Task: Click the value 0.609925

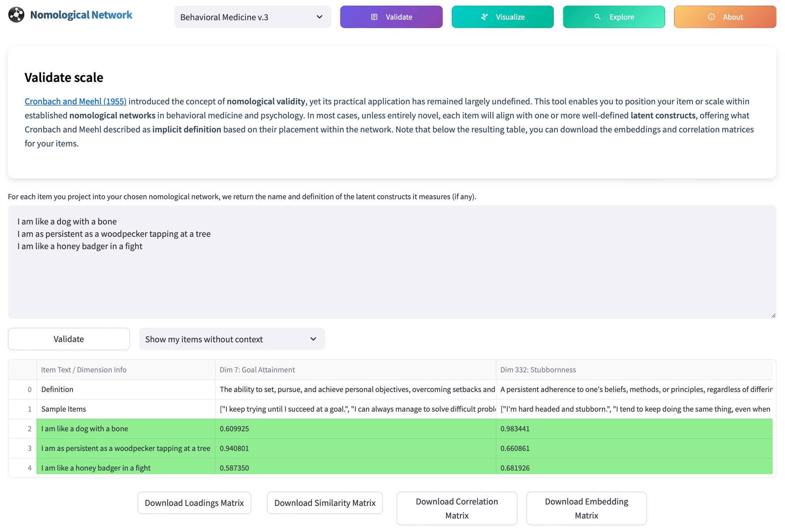Action: pyautogui.click(x=234, y=429)
